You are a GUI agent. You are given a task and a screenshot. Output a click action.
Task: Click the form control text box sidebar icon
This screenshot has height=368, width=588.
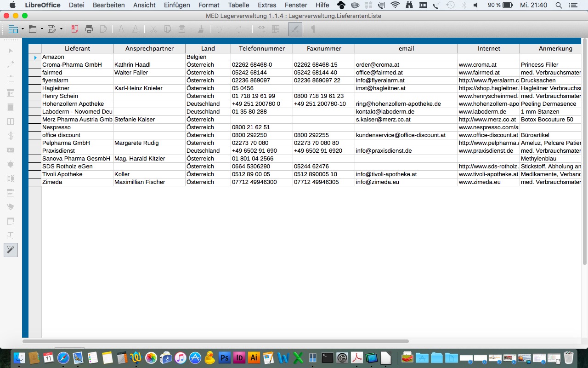[x=11, y=121]
